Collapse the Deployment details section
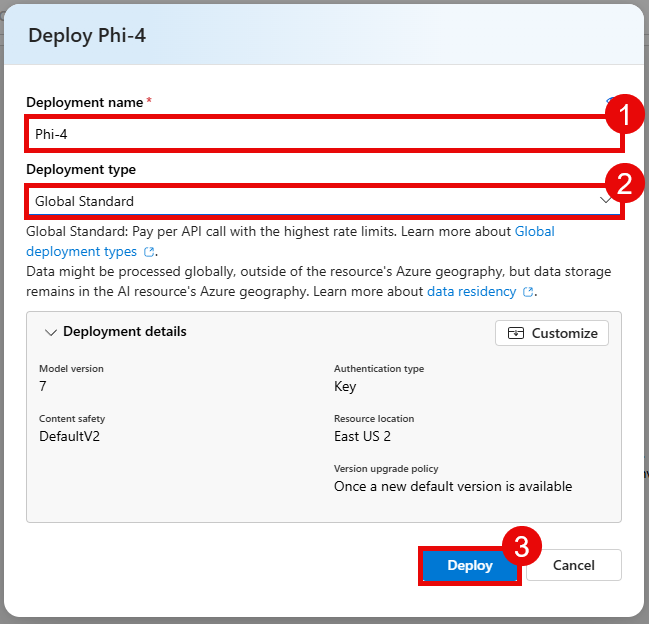Viewport: 649px width, 624px height. [x=52, y=332]
